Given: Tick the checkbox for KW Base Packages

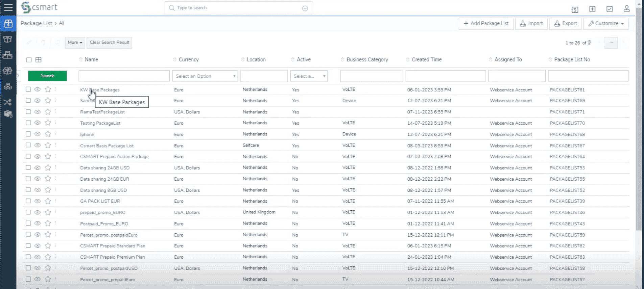Looking at the screenshot, I should click(x=28, y=89).
